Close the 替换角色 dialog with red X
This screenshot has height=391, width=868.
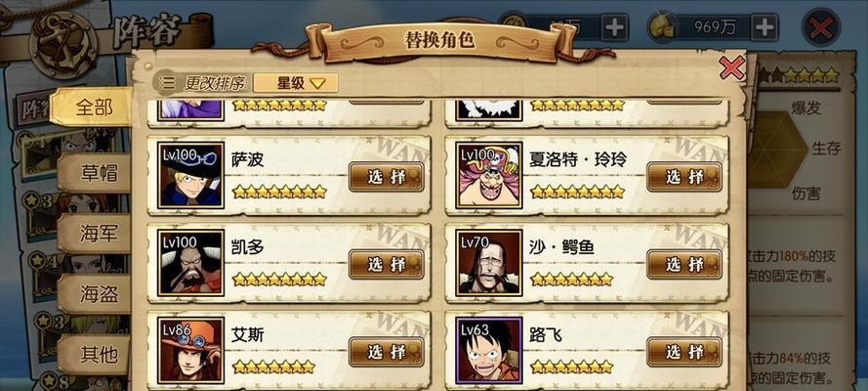(732, 67)
